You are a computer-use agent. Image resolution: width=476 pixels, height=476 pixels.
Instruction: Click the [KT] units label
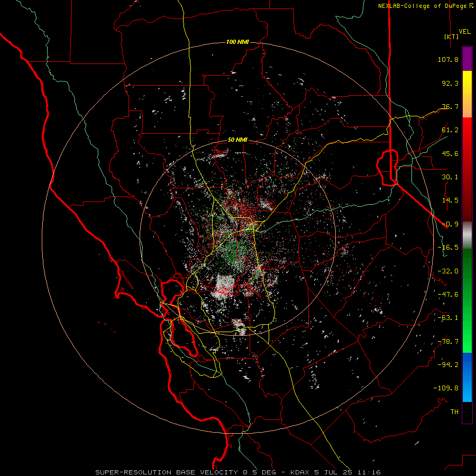pos(451,36)
